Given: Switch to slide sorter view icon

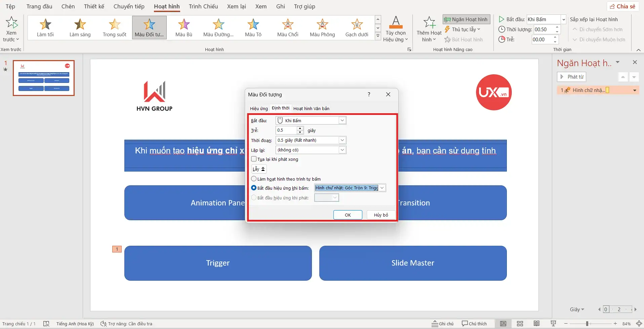Looking at the screenshot, I should click(x=520, y=324).
